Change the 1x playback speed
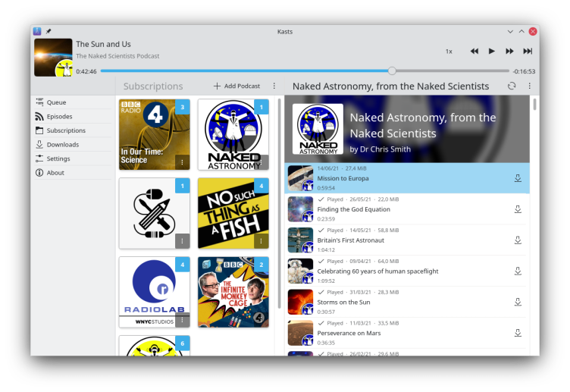 tap(449, 52)
